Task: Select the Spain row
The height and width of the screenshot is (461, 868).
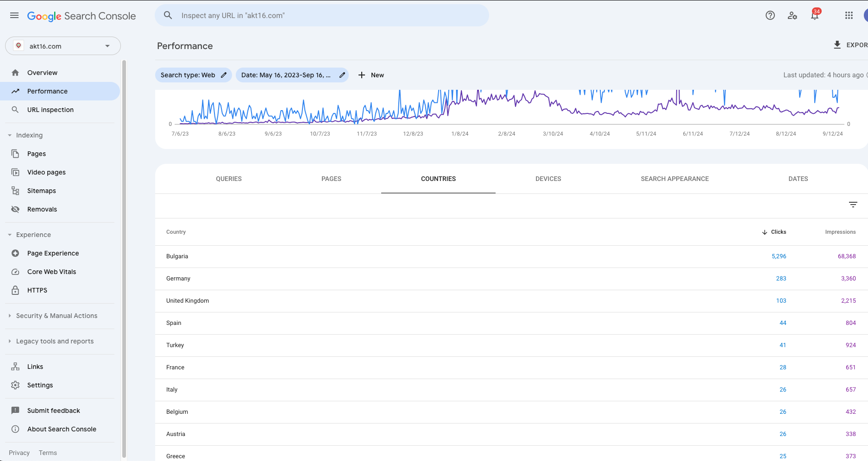Action: tap(511, 323)
